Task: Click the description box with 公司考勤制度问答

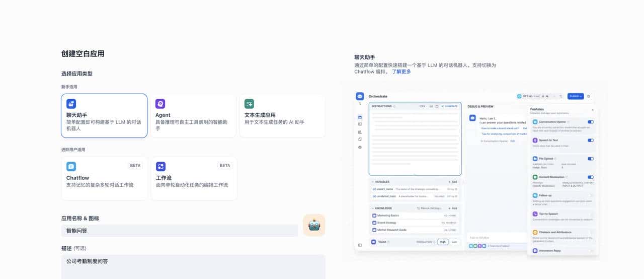Action: (193, 267)
